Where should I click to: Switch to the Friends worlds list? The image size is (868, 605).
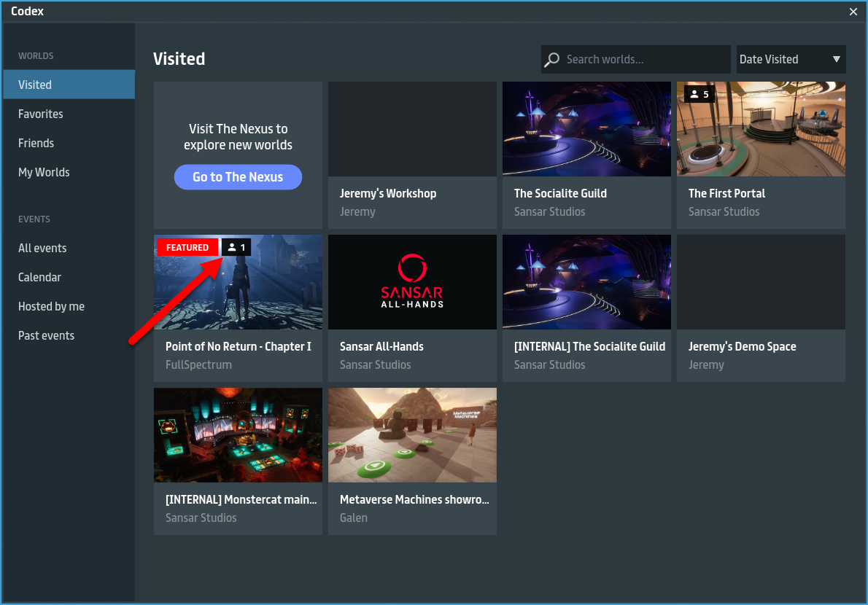36,143
